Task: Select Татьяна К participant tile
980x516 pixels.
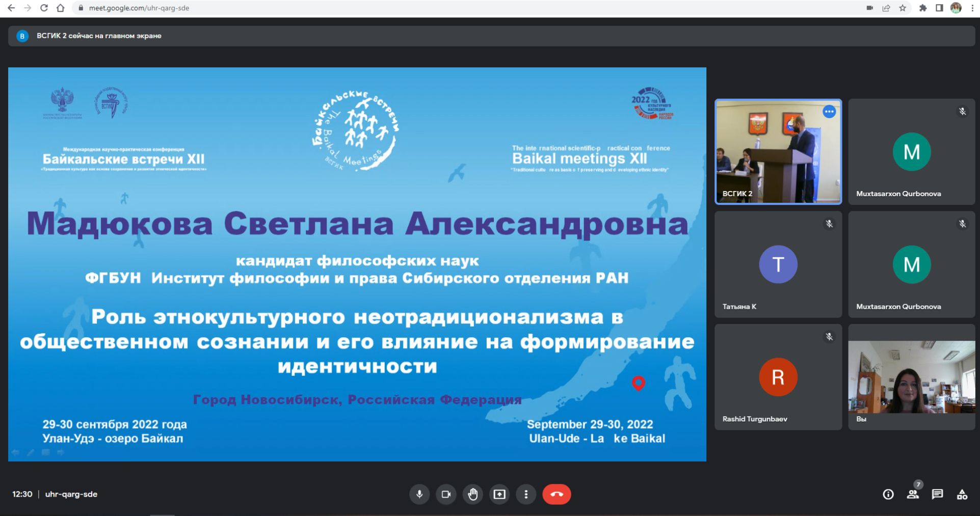Action: tap(778, 264)
